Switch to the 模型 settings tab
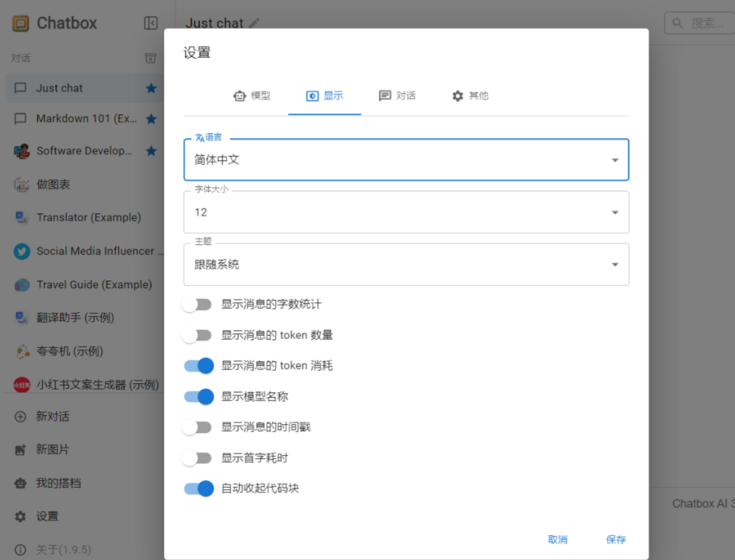This screenshot has width=735, height=560. click(252, 95)
